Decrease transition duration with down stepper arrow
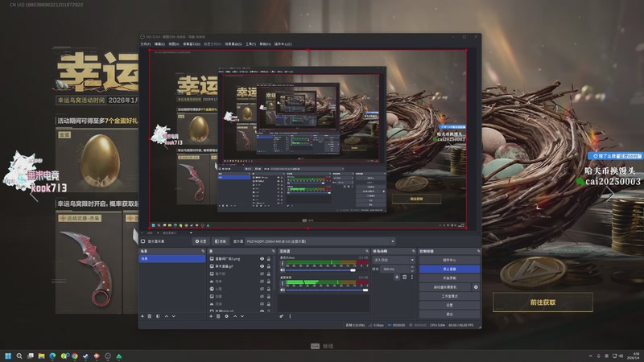This screenshot has width=644, height=362. [x=413, y=271]
